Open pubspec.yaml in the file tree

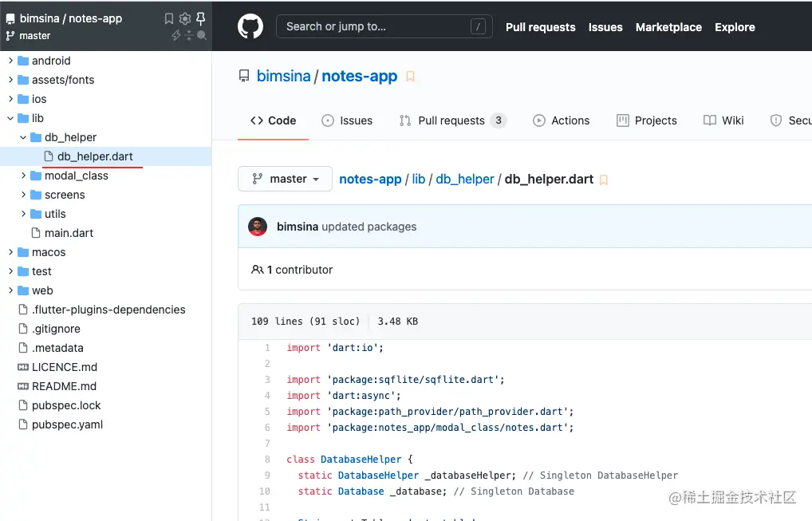[67, 424]
